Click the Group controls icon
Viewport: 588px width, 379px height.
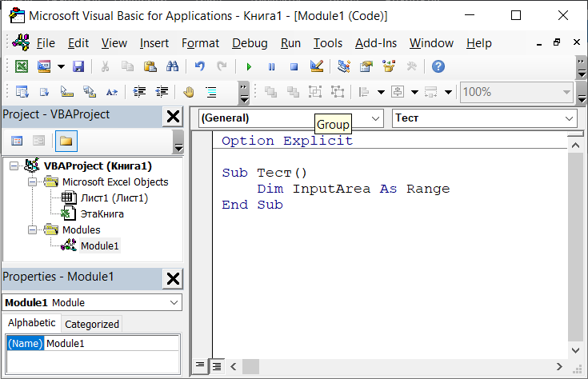[x=315, y=92]
